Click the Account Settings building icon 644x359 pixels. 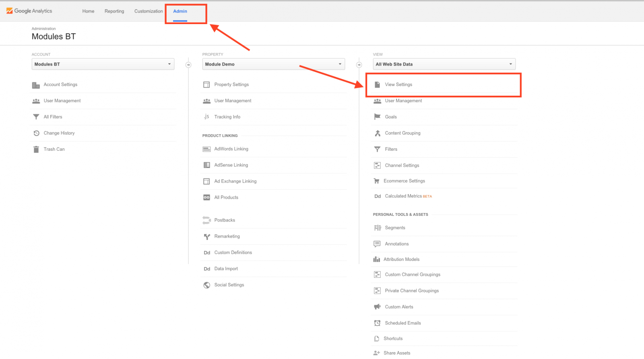(x=36, y=85)
